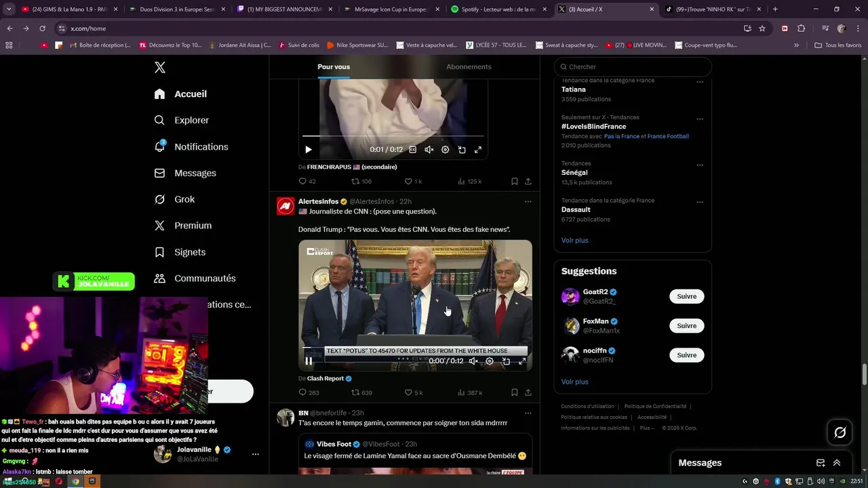Bookmark this page with star icon
868x488 pixels.
click(x=762, y=28)
